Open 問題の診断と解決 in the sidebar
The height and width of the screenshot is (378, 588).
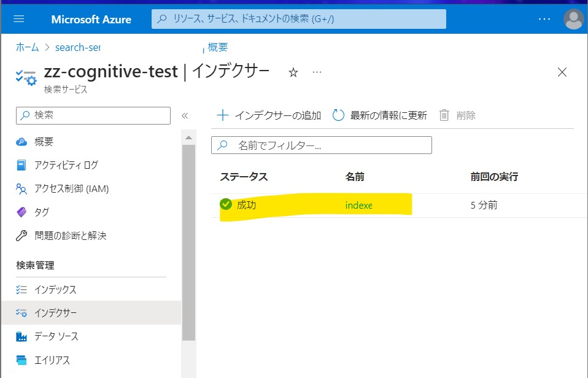coord(70,236)
